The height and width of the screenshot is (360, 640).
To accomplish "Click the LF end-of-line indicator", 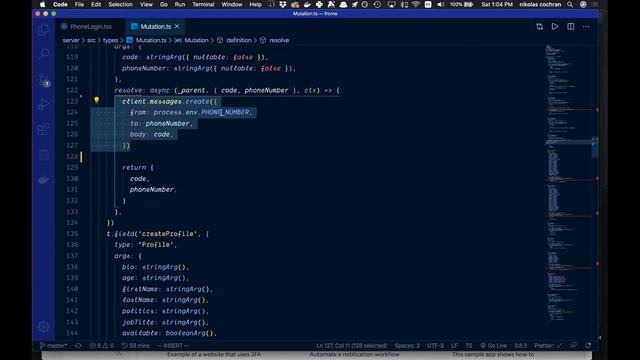I will (454, 346).
